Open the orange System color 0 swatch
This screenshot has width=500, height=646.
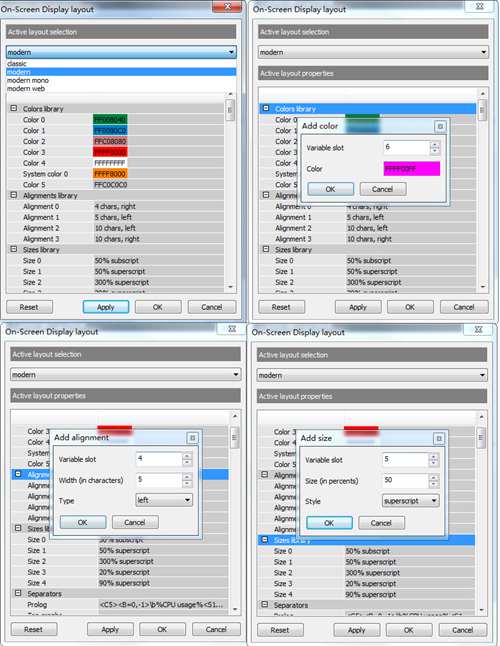click(x=110, y=174)
